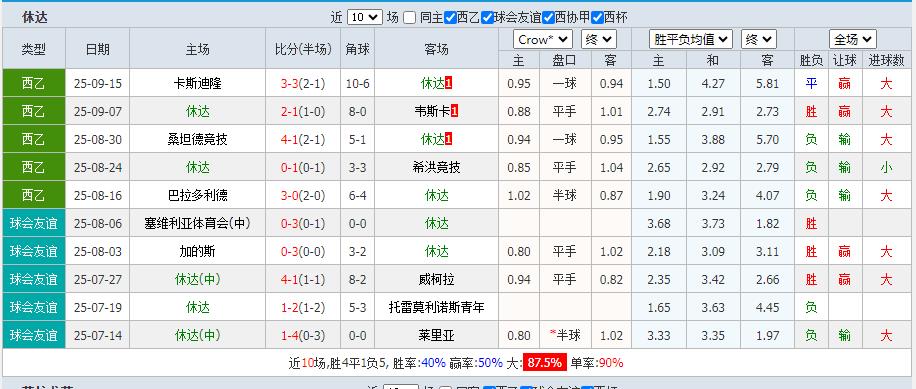The height and width of the screenshot is (389, 916).
Task: Click the 90% odd rate value
Action: click(x=611, y=363)
